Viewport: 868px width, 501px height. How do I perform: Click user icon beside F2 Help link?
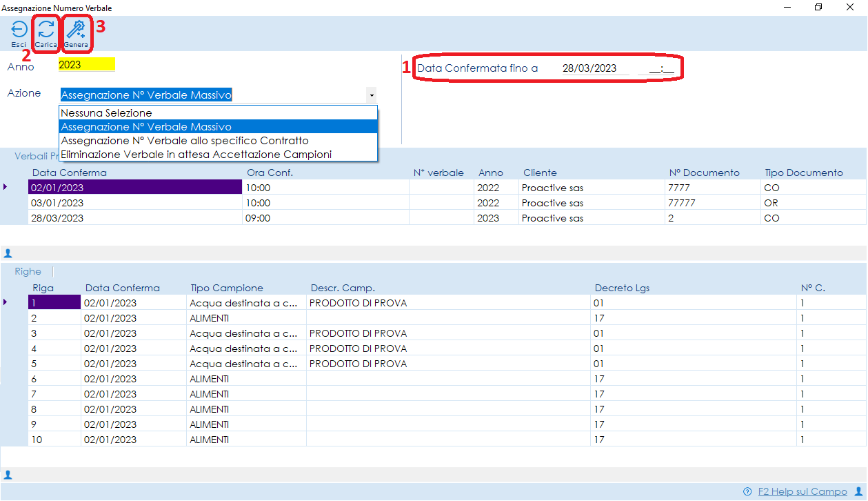858,491
